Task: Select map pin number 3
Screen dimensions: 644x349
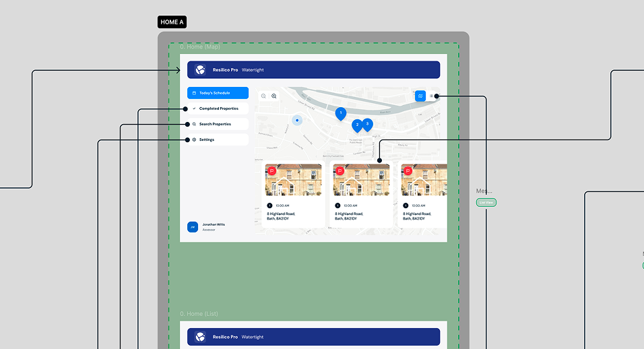Action: point(368,125)
